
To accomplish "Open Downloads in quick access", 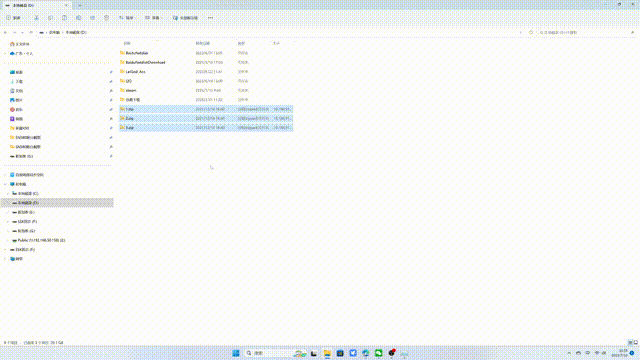I will coord(16,82).
